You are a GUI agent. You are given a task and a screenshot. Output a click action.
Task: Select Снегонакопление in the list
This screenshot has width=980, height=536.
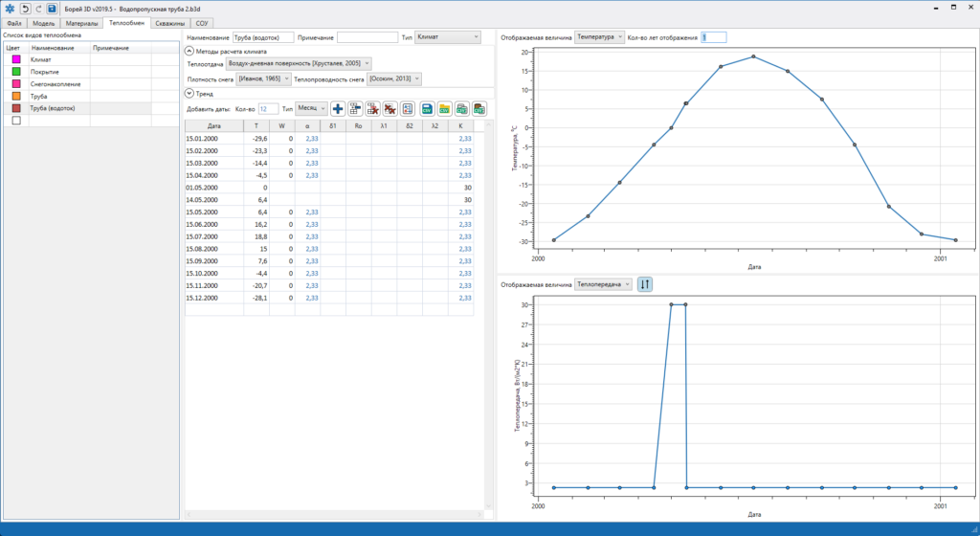[56, 83]
